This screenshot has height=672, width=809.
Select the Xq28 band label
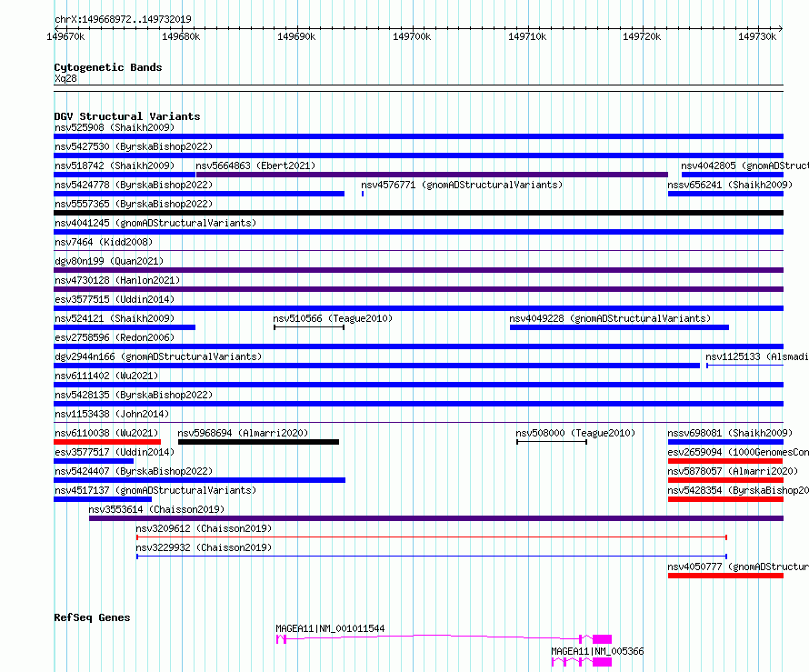65,78
